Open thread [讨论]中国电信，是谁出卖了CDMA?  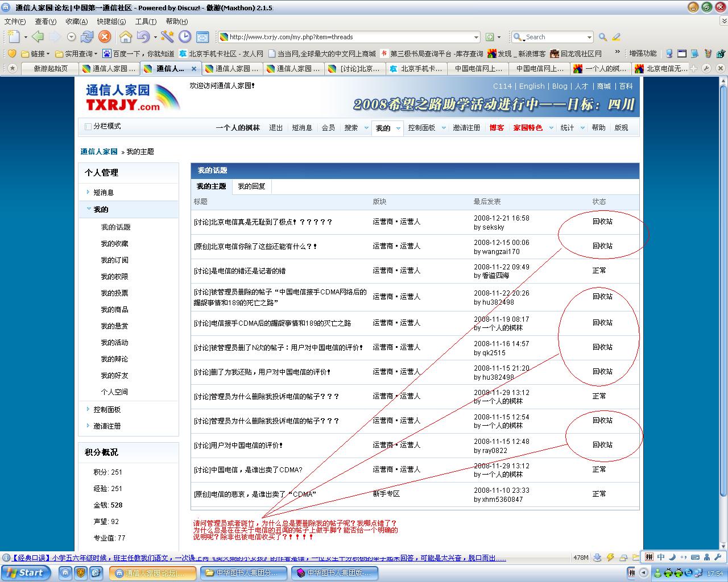pyautogui.click(x=248, y=470)
